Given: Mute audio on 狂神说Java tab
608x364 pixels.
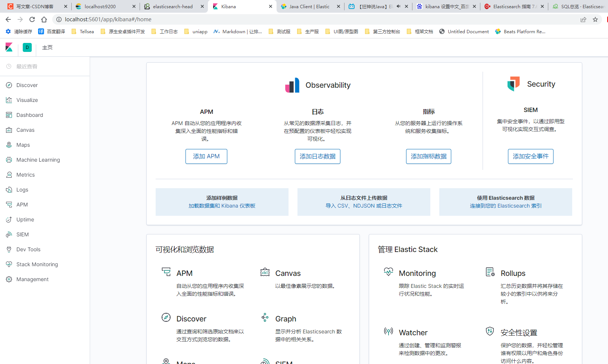Looking at the screenshot, I should pos(398,6).
